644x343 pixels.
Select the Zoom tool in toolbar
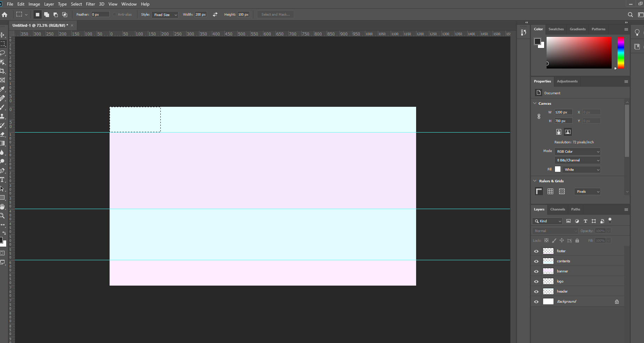click(2, 216)
